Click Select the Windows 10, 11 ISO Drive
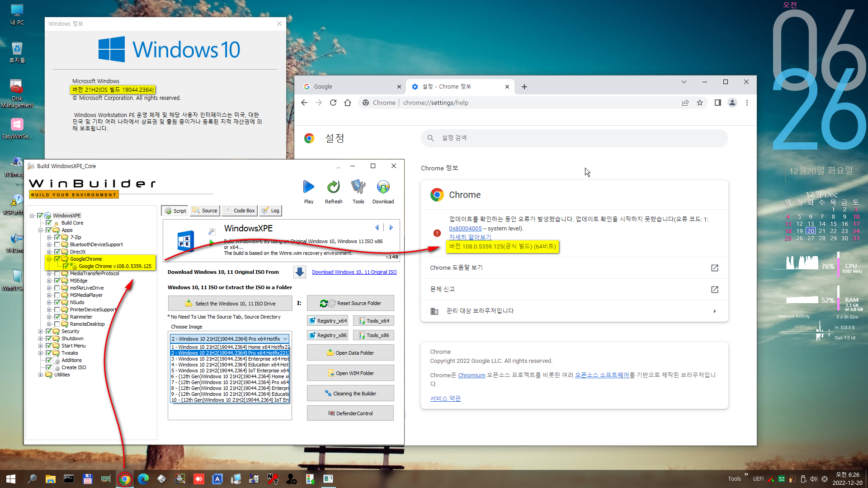The height and width of the screenshot is (488, 868). point(230,304)
